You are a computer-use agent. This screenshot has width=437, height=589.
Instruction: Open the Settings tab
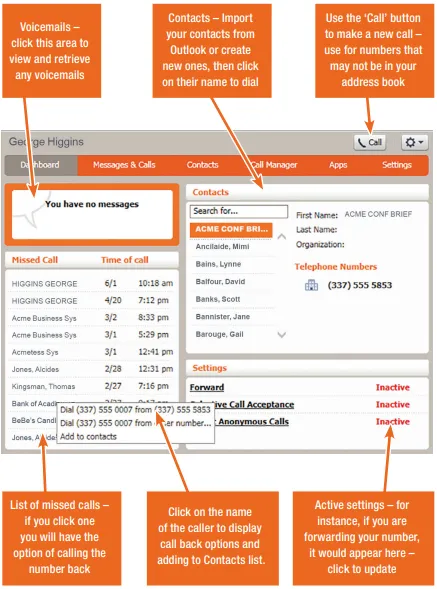[397, 165]
